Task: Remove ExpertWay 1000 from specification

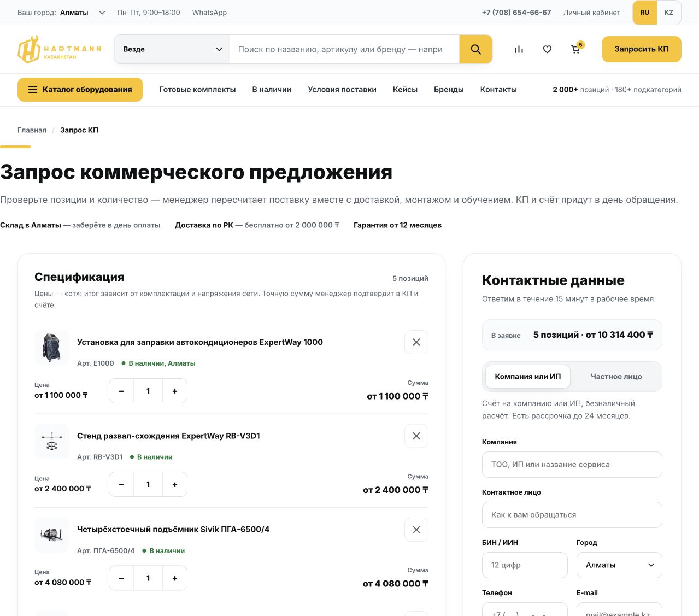Action: click(416, 342)
